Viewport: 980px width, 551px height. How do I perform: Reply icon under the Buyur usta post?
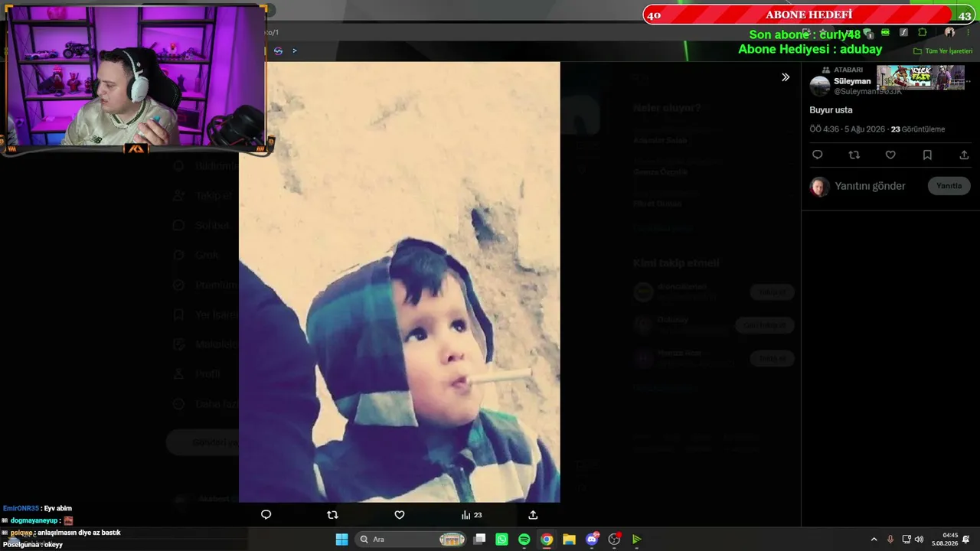tap(818, 155)
